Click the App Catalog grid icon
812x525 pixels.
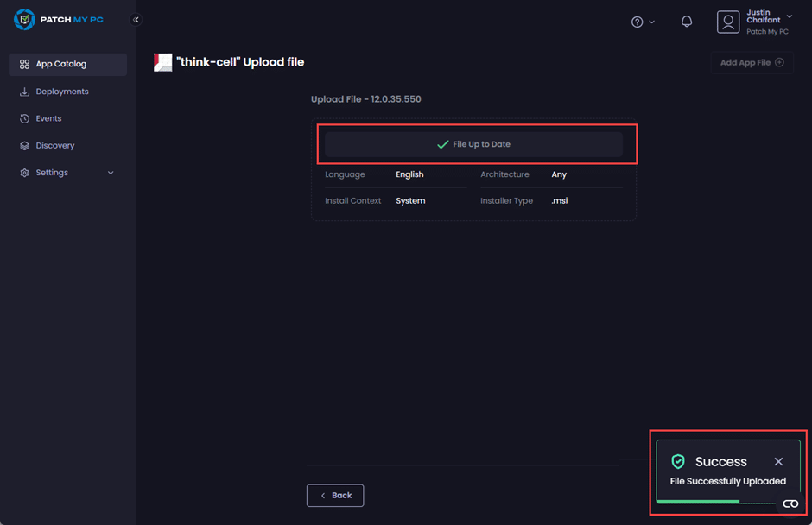24,64
